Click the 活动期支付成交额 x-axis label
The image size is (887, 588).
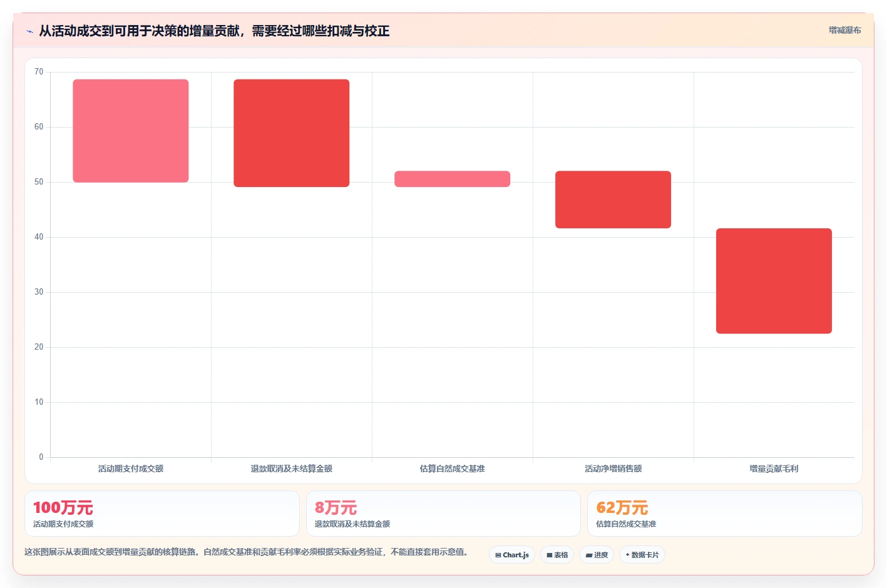point(131,469)
